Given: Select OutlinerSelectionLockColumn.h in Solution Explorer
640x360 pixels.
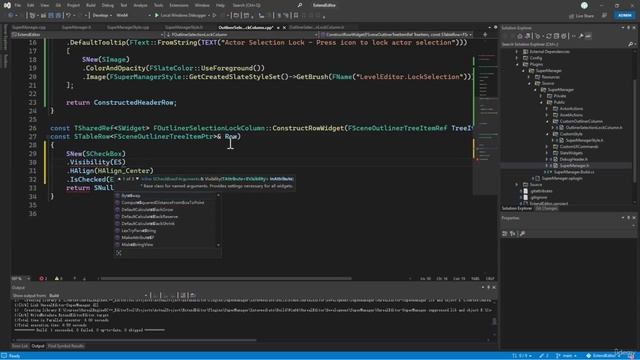Looking at the screenshot, I should point(594,128).
